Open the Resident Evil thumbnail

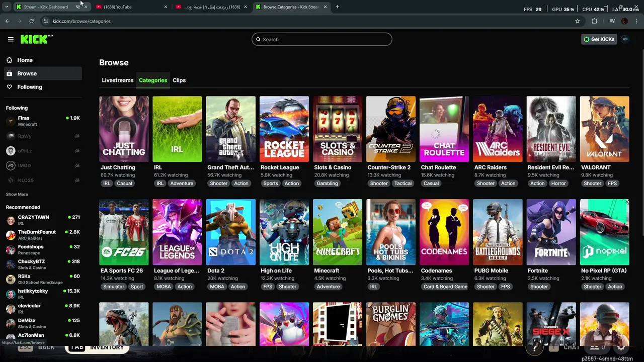[551, 129]
